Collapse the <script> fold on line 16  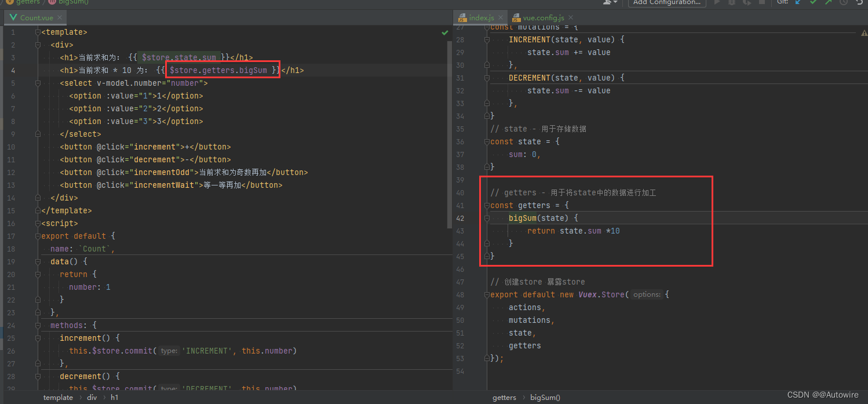tap(38, 224)
